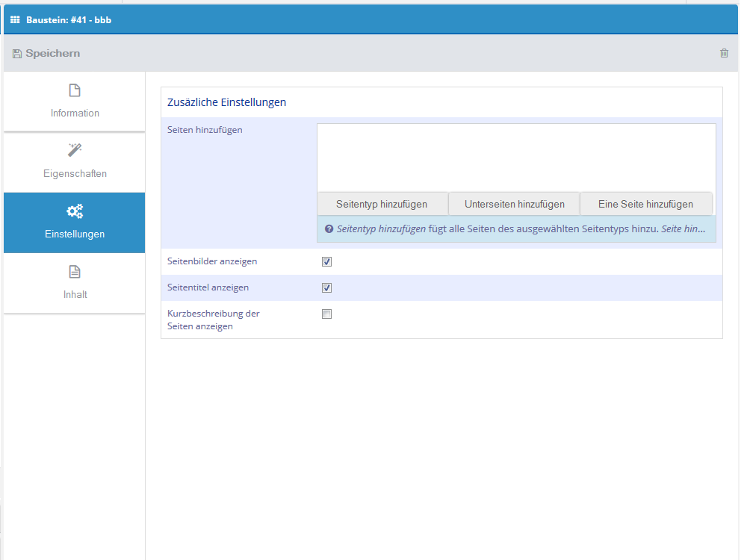Viewport: 747px width, 560px height.
Task: Click the trash delete icon
Action: pos(724,53)
